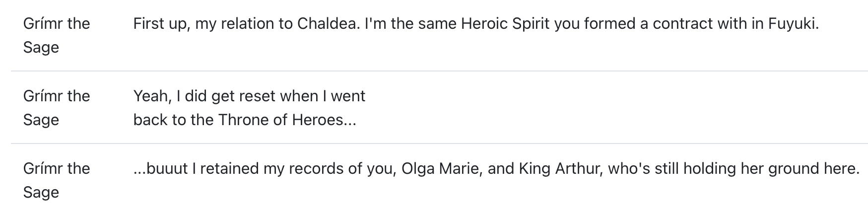
Task: Select the line starting 'Yeah, I did get reset'
Action: (249, 108)
